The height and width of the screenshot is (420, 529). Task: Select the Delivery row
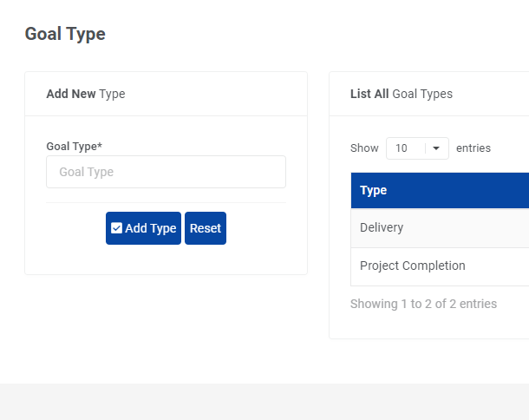point(382,227)
